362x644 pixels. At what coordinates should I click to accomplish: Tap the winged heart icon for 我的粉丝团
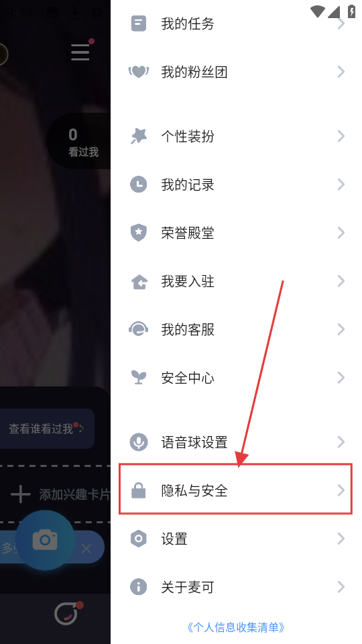pos(138,72)
